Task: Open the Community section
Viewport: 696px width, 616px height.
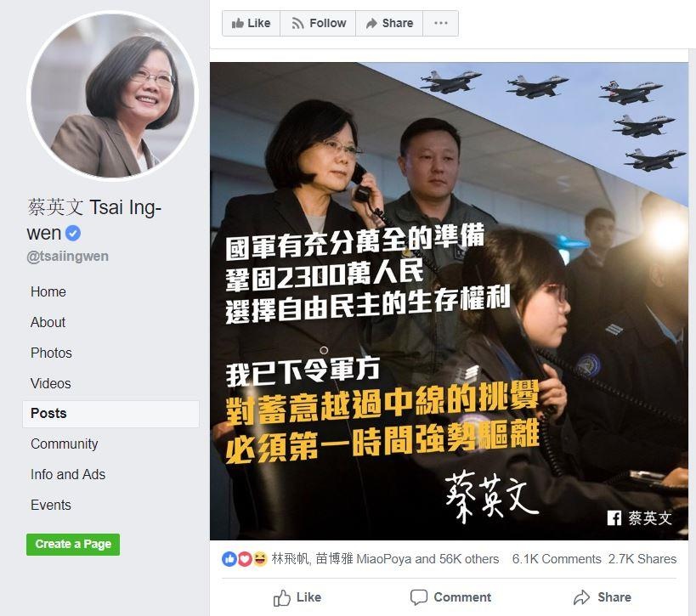Action: tap(65, 444)
